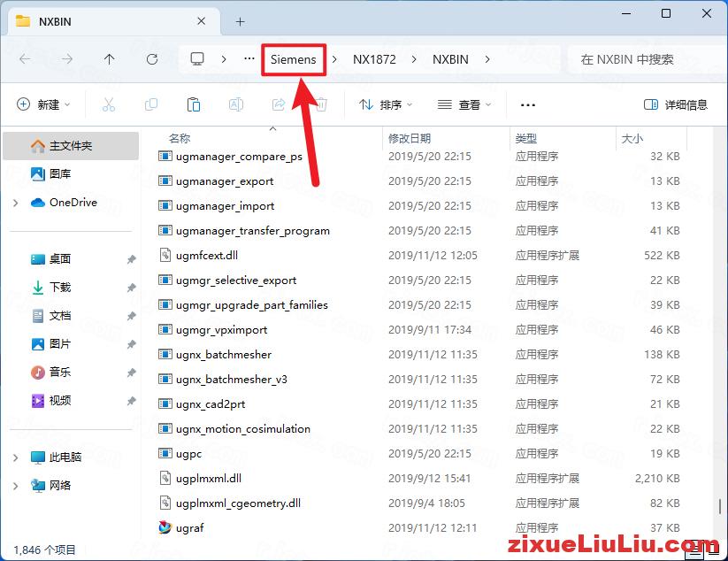Rename a file using the rename icon
Screen dimensions: 728x561
coord(235,104)
